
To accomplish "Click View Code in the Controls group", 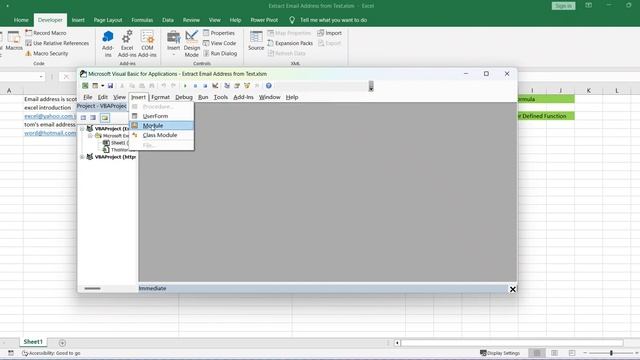I will (x=220, y=43).
